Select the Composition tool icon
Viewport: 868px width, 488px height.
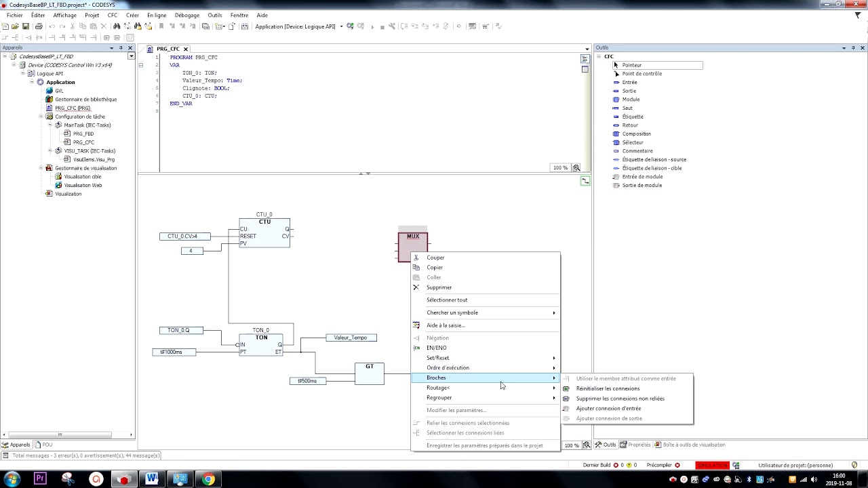coord(616,134)
